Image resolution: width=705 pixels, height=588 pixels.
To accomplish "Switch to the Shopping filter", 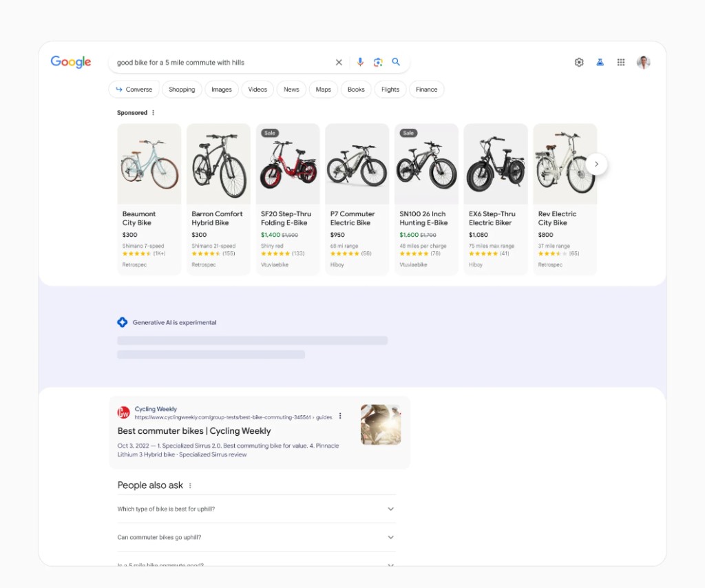I will pos(182,90).
